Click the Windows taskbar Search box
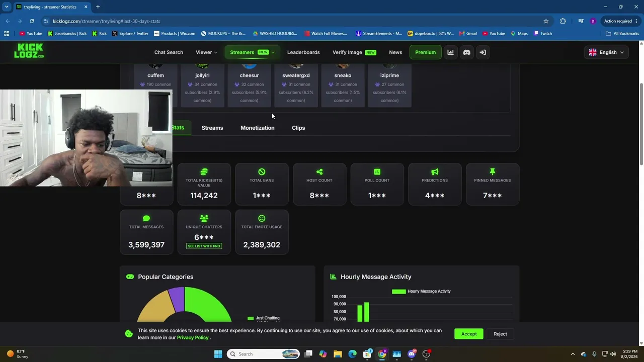 click(263, 354)
